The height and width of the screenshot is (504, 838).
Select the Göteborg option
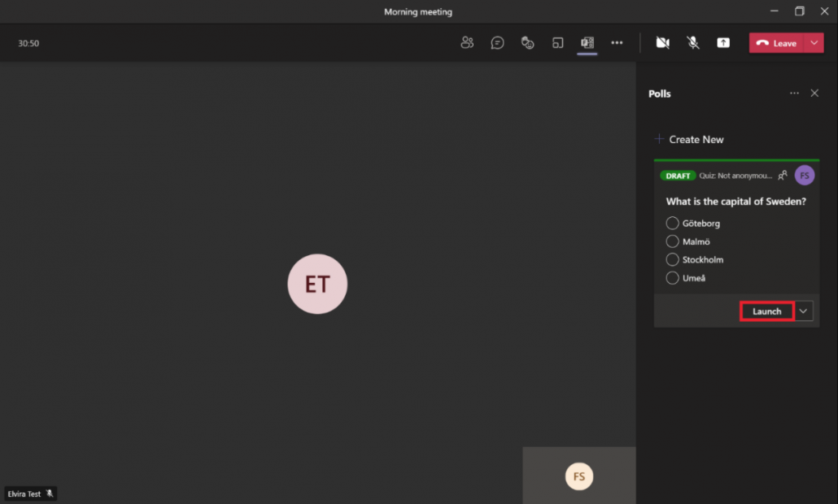click(693, 224)
